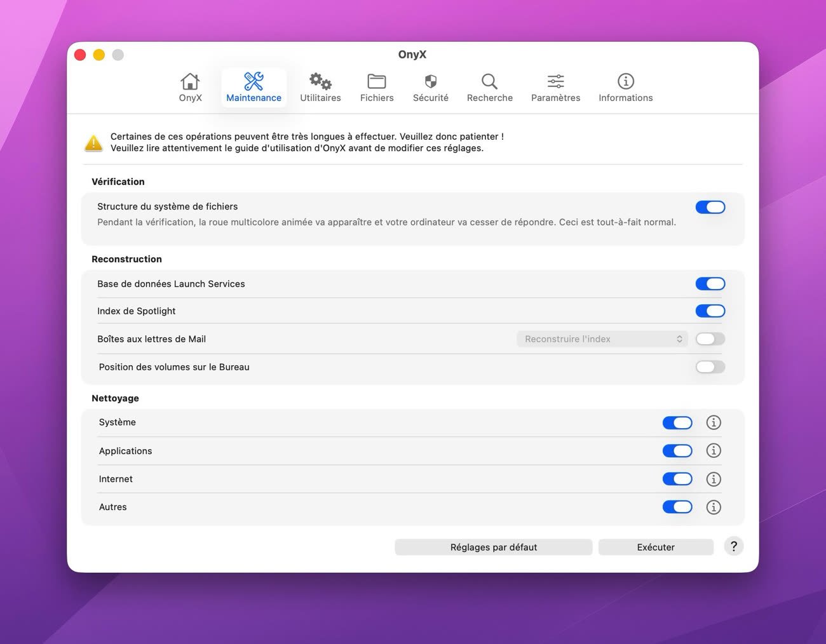Open help with the question mark button
Screen dimensions: 826x644
(734, 546)
